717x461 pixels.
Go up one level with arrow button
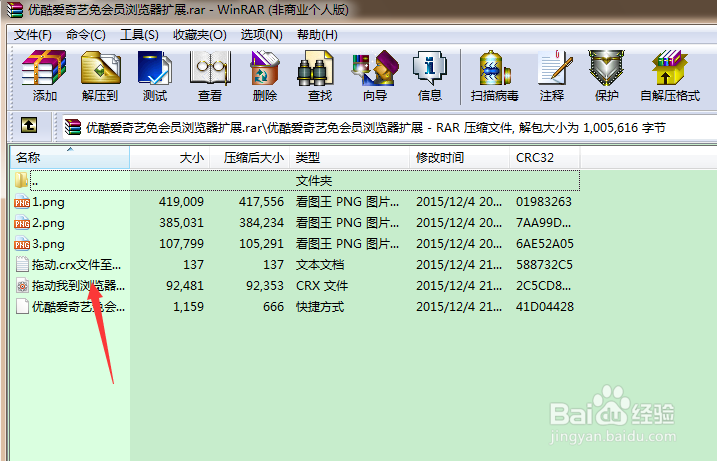pyautogui.click(x=29, y=125)
